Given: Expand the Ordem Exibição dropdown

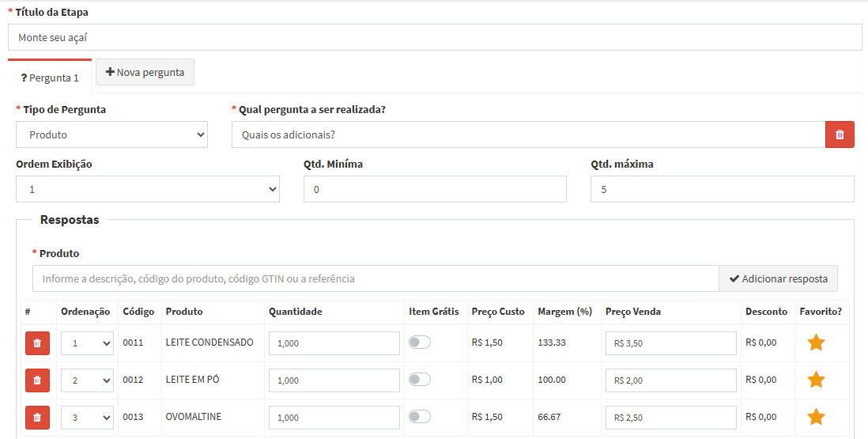Looking at the screenshot, I should (148, 189).
